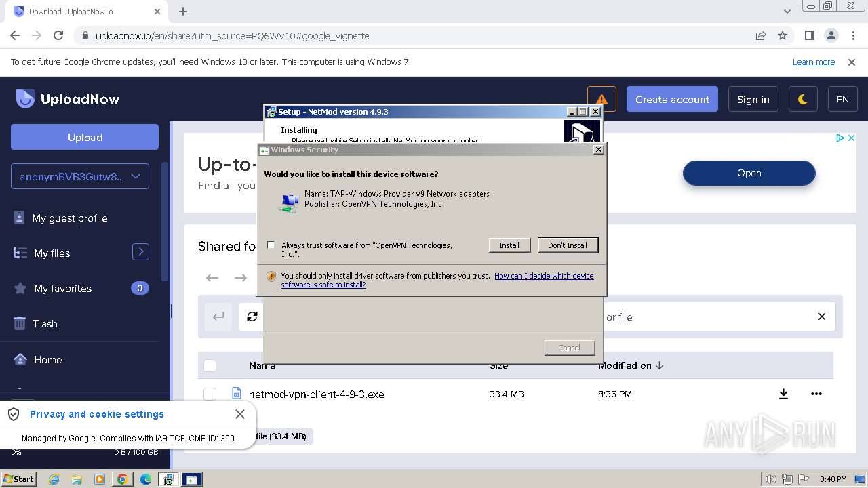868x488 pixels.
Task: Open Chrome from taskbar
Action: point(123,479)
